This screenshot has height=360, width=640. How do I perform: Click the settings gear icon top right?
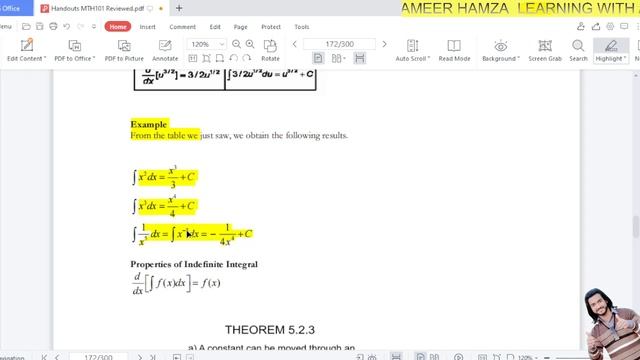pos(610,27)
